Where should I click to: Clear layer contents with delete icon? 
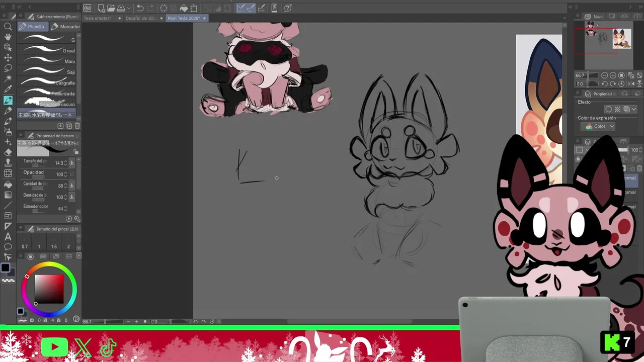pyautogui.click(x=164, y=8)
